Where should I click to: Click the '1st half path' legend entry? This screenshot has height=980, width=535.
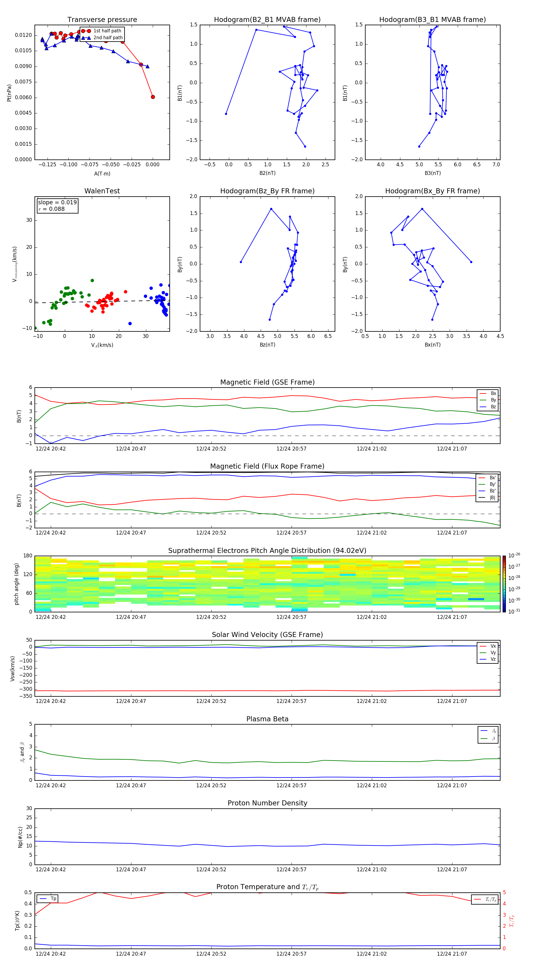pos(101,31)
